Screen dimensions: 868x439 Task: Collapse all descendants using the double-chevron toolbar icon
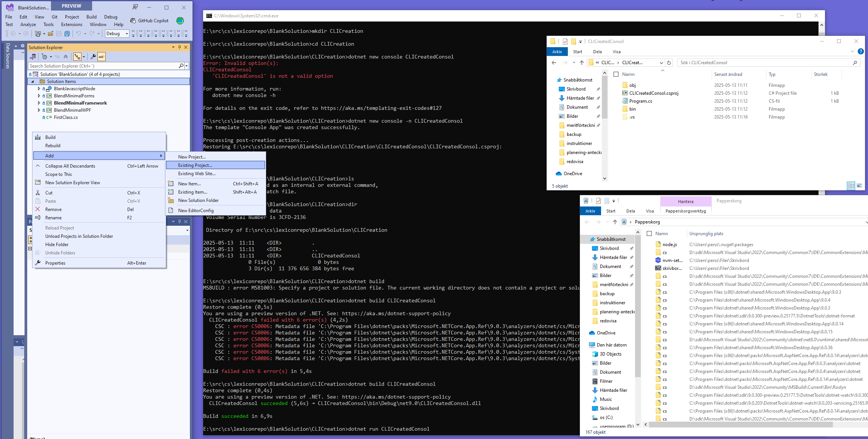coord(66,56)
